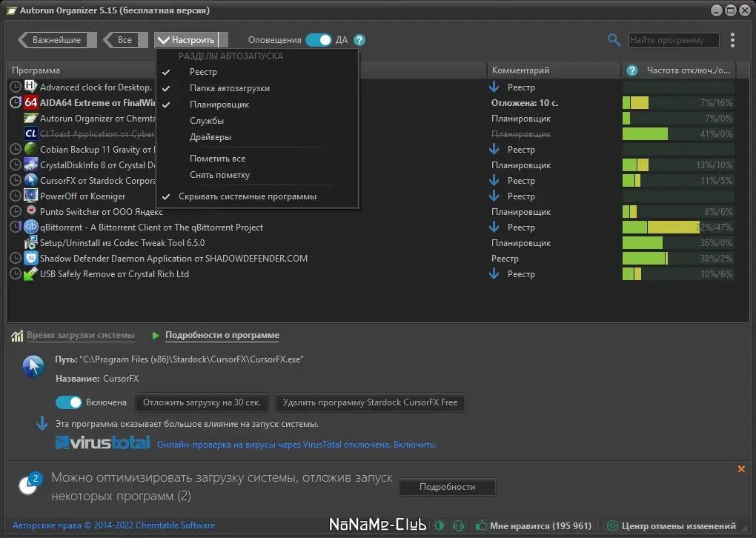The height and width of the screenshot is (538, 756).
Task: Click the thumbs-up Мне нравится icon
Action: pyautogui.click(x=481, y=525)
